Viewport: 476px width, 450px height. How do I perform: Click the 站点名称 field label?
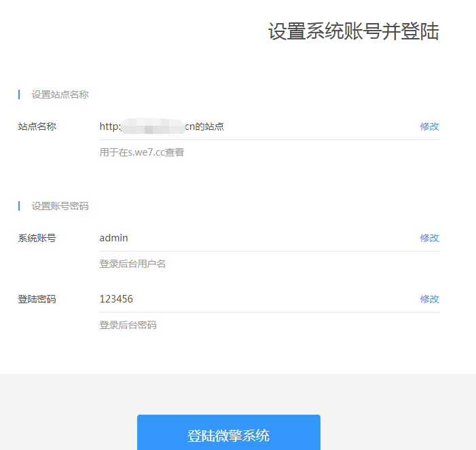pos(37,126)
